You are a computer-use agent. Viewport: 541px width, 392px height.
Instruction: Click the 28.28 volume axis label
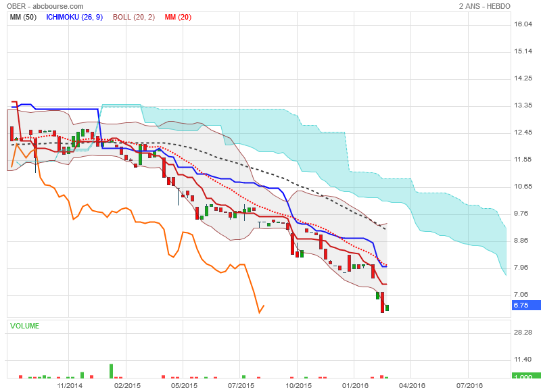[x=524, y=333]
